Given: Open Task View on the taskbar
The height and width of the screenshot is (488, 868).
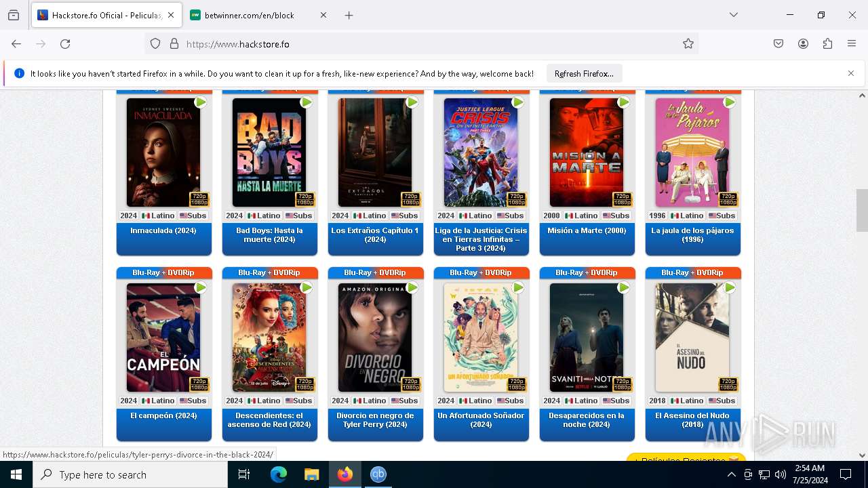Looking at the screenshot, I should pyautogui.click(x=244, y=474).
